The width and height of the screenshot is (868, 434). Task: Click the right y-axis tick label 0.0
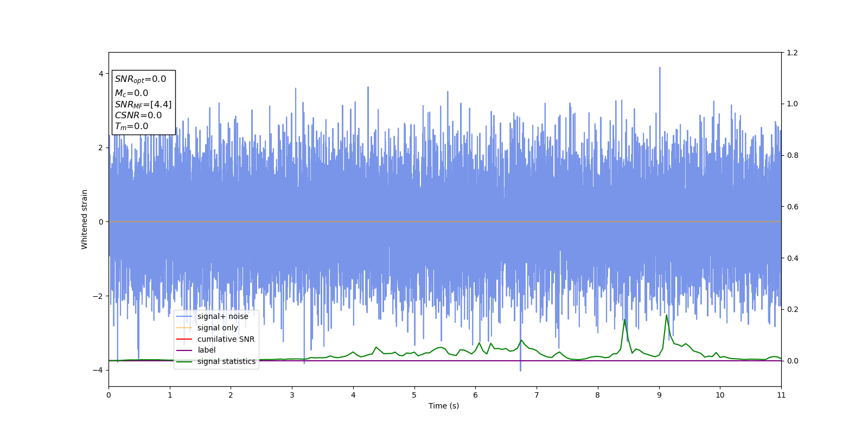point(793,361)
